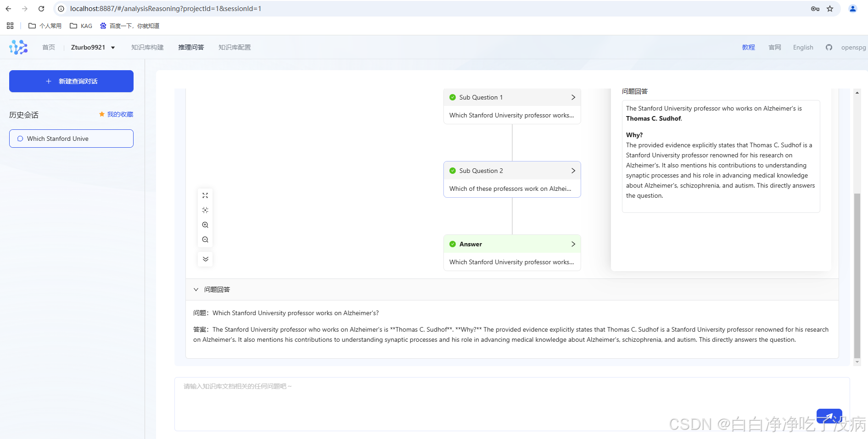Click the site info icon in address bar
Image resolution: width=868 pixels, height=439 pixels.
pos(61,9)
